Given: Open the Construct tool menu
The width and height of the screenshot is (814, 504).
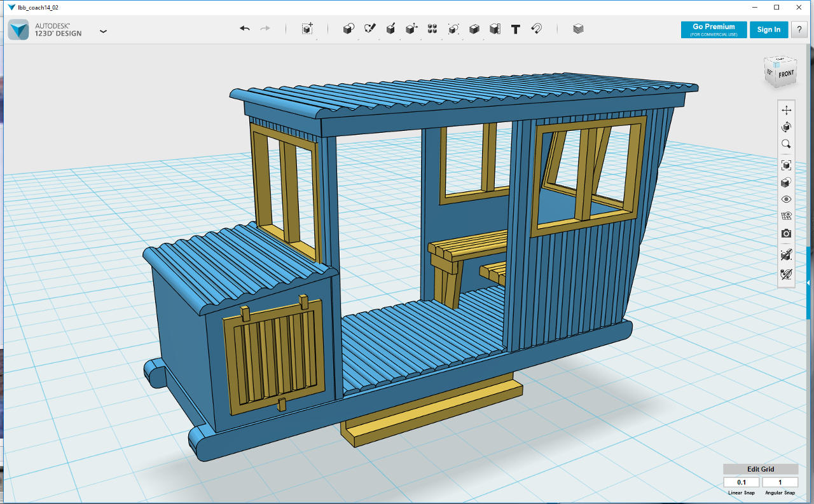Looking at the screenshot, I should click(x=390, y=29).
